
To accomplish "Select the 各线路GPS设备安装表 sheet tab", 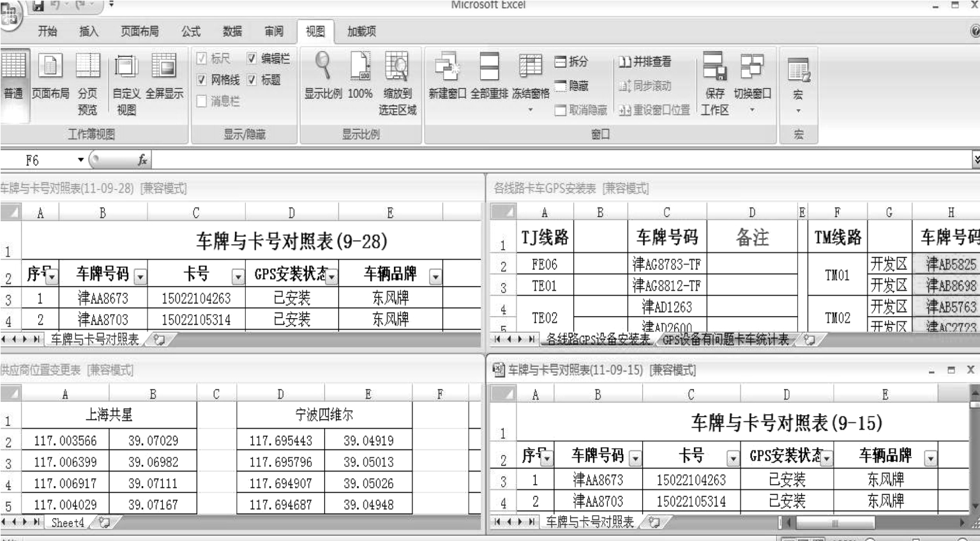I will pos(598,340).
